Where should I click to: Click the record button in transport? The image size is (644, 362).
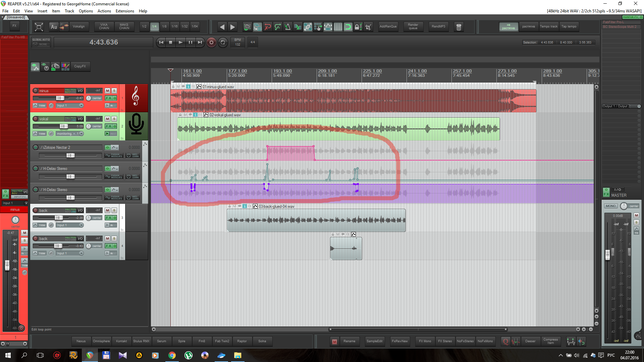211,43
